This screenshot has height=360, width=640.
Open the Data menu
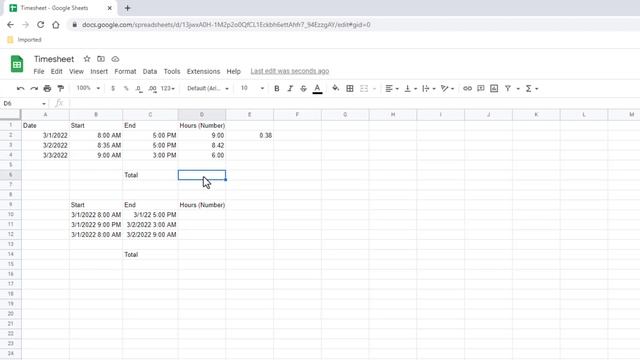(x=150, y=71)
